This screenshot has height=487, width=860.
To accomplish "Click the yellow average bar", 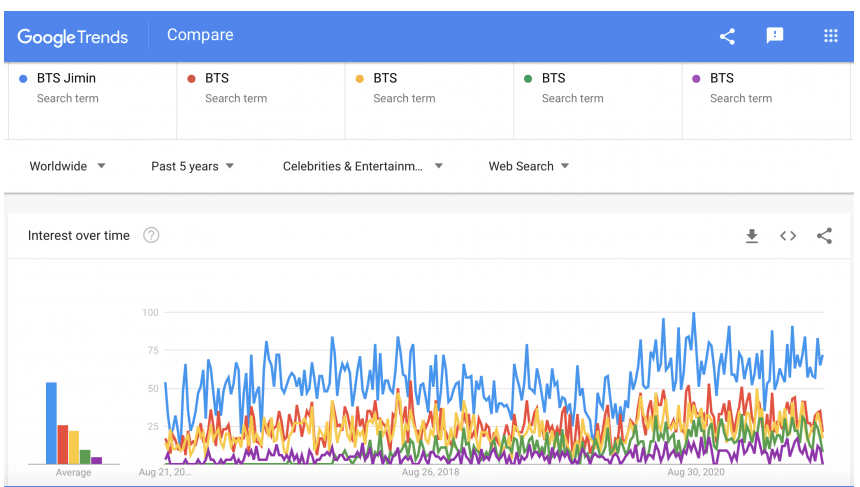I will [x=73, y=448].
